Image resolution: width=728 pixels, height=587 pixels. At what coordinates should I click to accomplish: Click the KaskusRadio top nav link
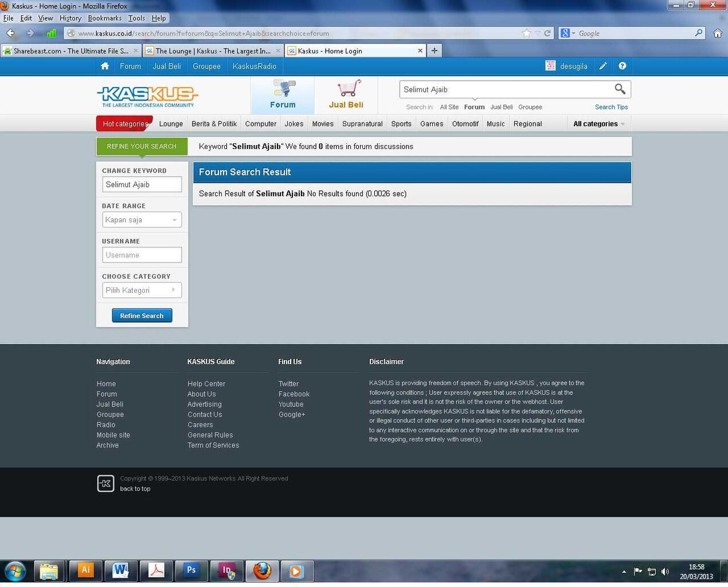255,66
